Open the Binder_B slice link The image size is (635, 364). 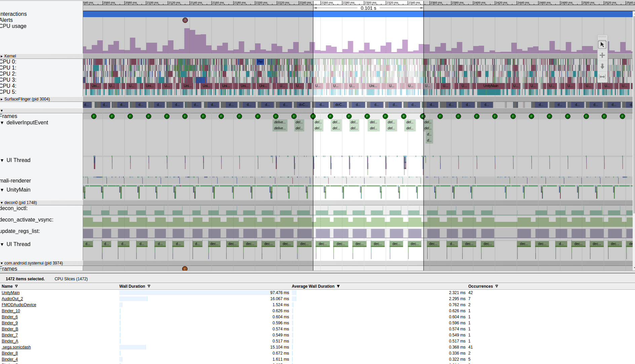tap(10, 329)
